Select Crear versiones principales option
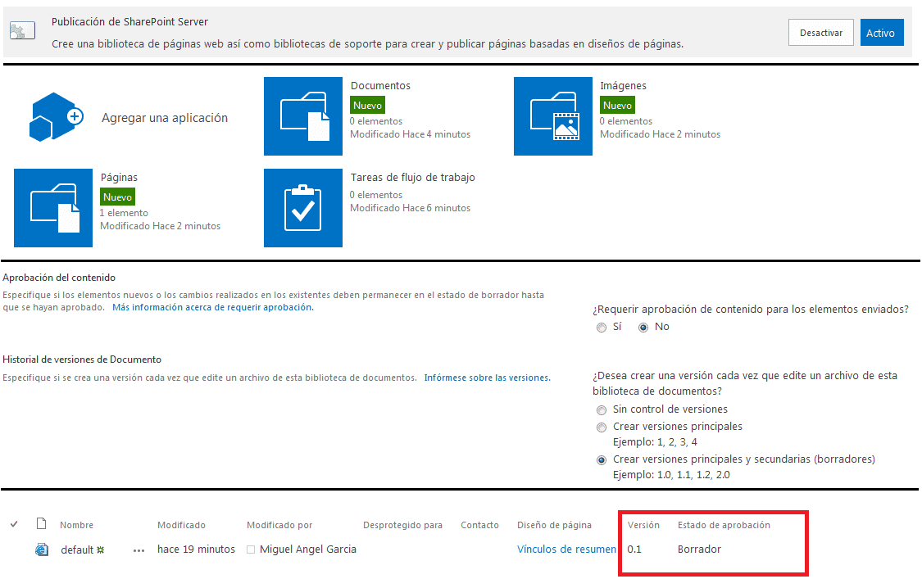This screenshot has width=922, height=588. 601,427
